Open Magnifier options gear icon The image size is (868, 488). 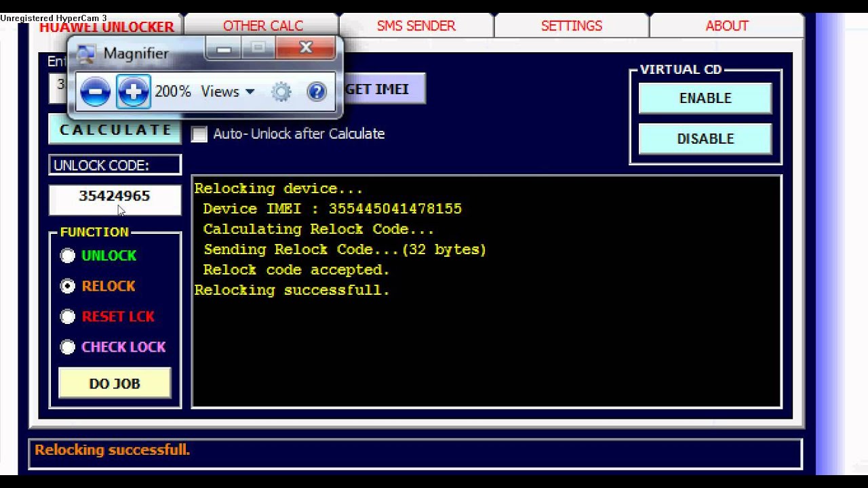tap(281, 91)
